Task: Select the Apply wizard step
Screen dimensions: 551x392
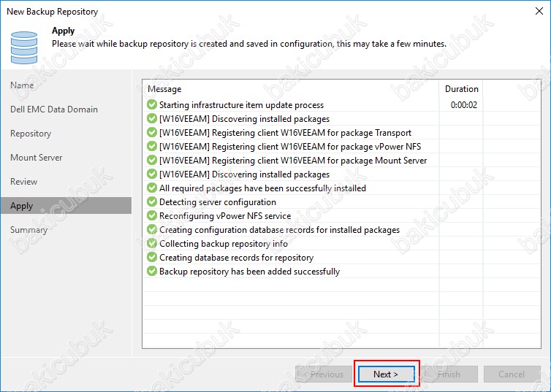Action: [x=66, y=206]
